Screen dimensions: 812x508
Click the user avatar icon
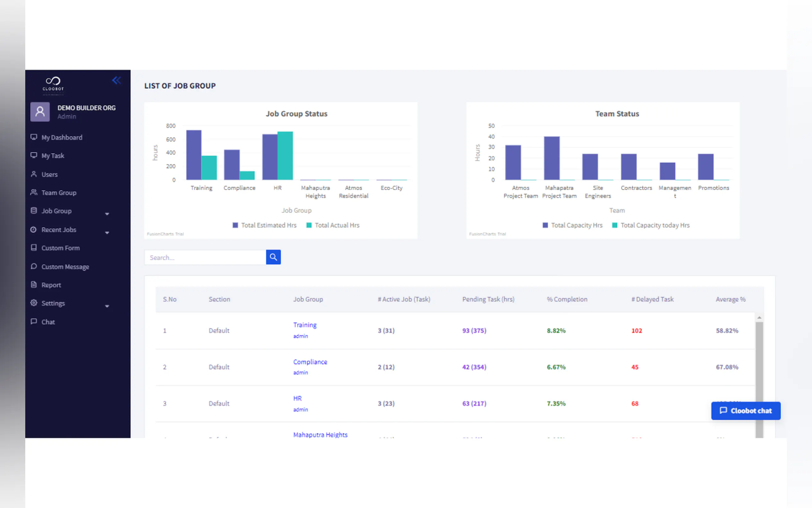coord(40,112)
